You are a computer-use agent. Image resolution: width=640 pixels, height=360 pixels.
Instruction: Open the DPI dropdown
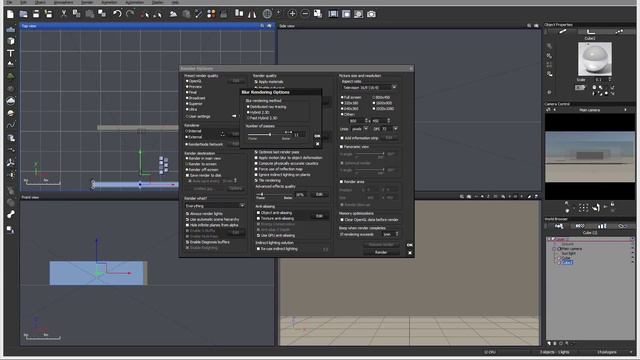390,129
